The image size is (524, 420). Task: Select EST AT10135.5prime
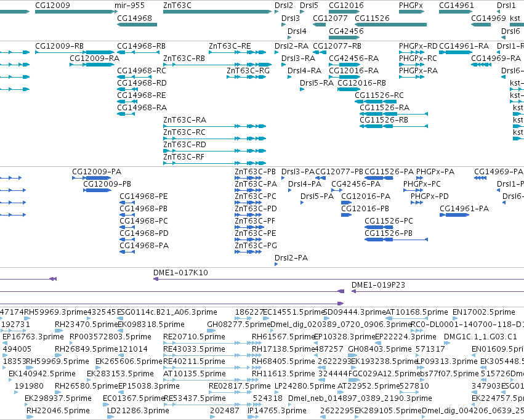(195, 374)
